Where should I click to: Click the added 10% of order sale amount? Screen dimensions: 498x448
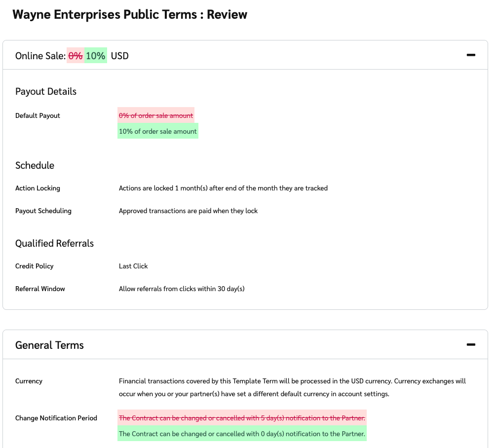pyautogui.click(x=157, y=131)
